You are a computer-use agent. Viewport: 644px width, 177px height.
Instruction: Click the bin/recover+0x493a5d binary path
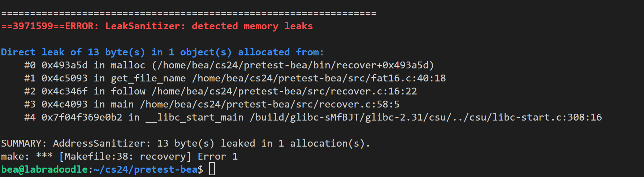coord(293,65)
